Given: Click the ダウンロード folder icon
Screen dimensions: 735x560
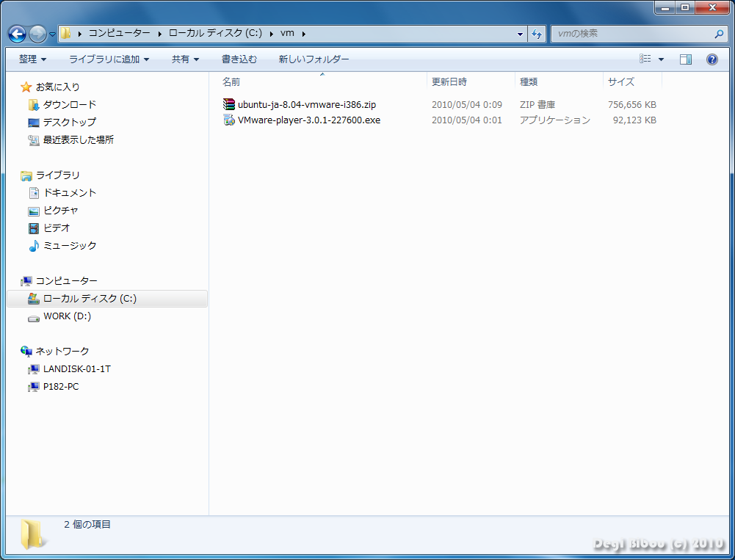Looking at the screenshot, I should 33,104.
